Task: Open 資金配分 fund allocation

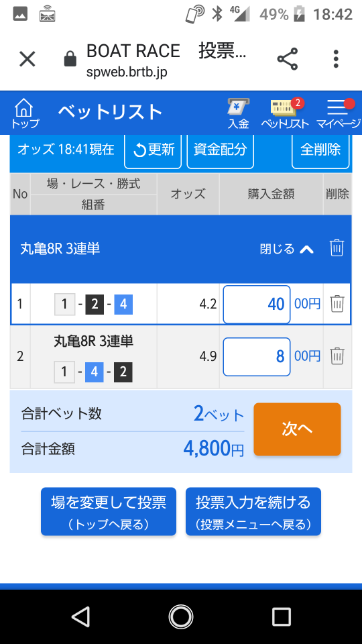Action: coord(220,150)
